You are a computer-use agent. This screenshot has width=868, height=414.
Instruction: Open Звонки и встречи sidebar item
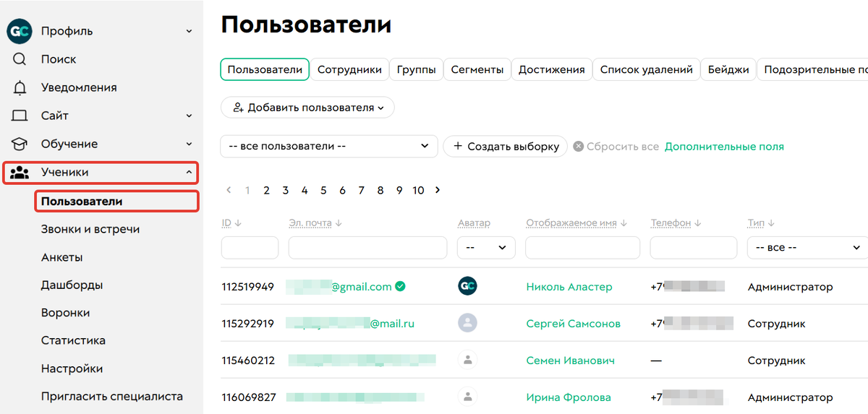pos(90,229)
